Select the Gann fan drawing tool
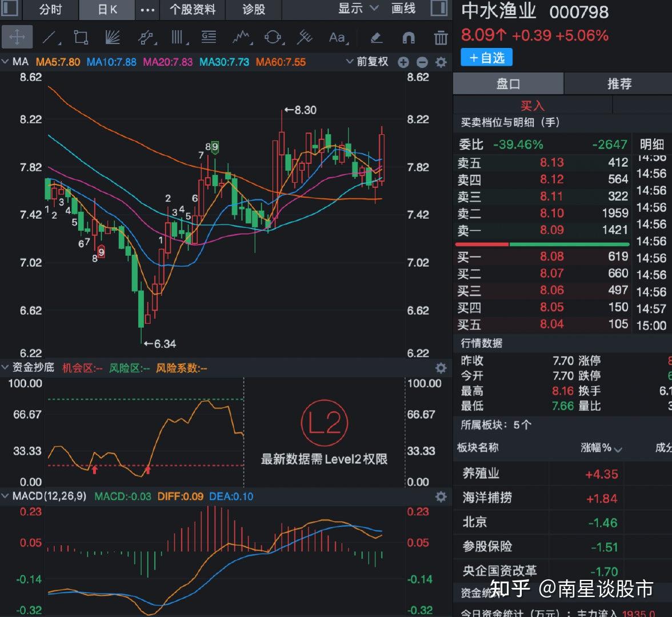672x617 pixels. (x=113, y=37)
